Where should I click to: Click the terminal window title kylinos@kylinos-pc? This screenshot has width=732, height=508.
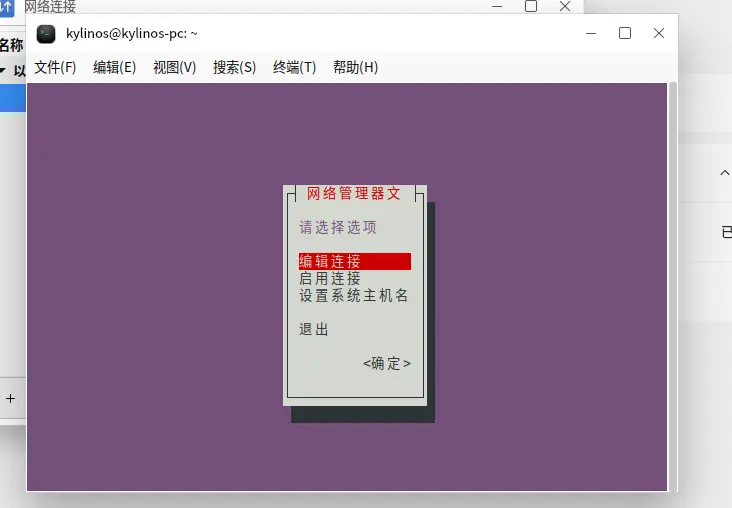pos(132,34)
